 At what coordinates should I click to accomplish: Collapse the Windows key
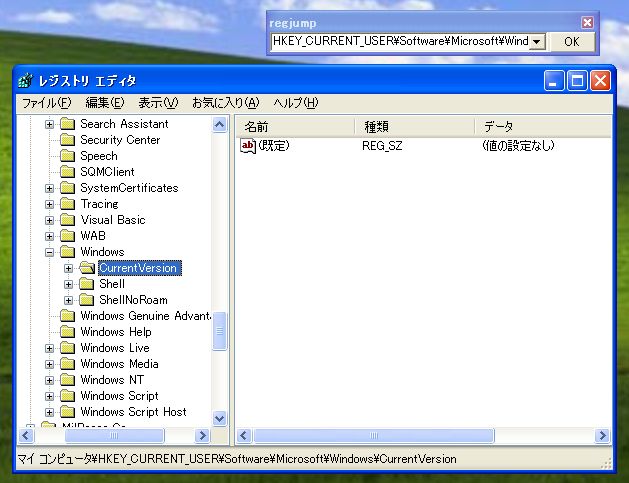tap(49, 252)
